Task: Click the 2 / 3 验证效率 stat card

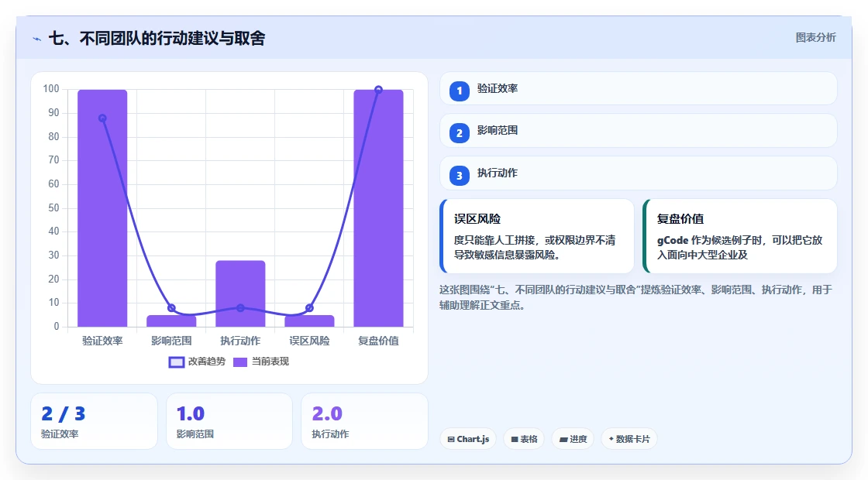Action: click(x=94, y=421)
